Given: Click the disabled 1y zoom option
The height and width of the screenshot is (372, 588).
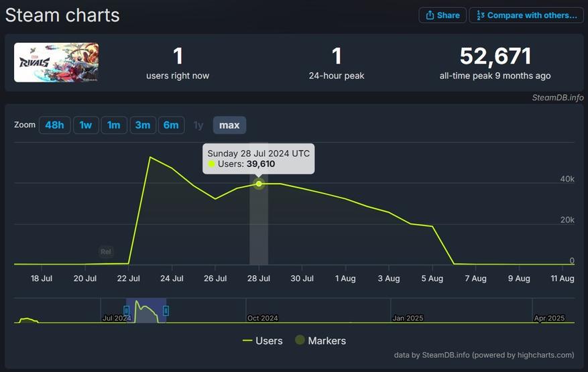Looking at the screenshot, I should coord(198,125).
